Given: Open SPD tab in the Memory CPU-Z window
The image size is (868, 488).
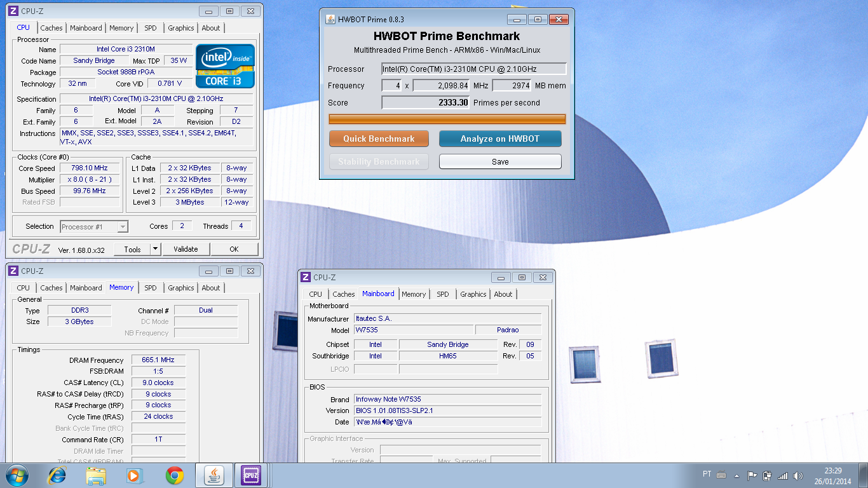Looking at the screenshot, I should click(150, 288).
